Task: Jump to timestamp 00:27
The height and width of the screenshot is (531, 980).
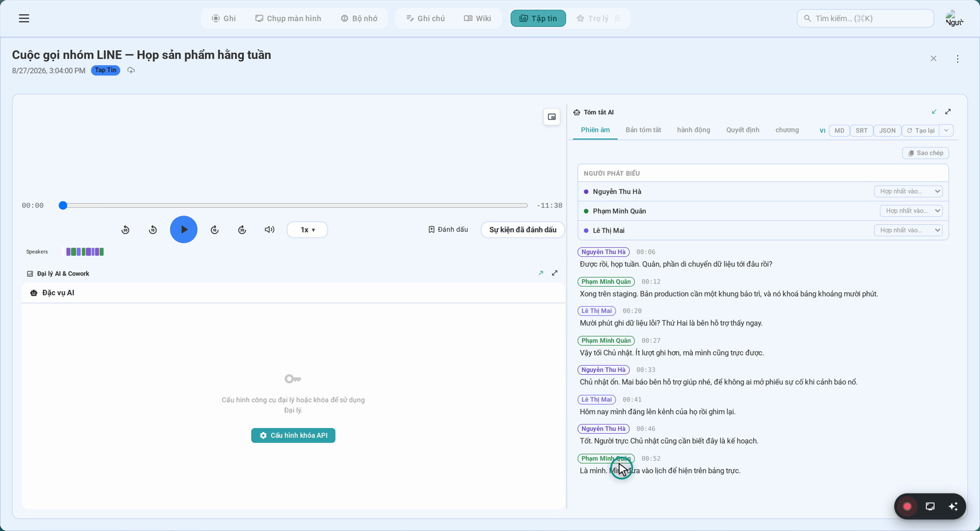Action: coord(651,341)
